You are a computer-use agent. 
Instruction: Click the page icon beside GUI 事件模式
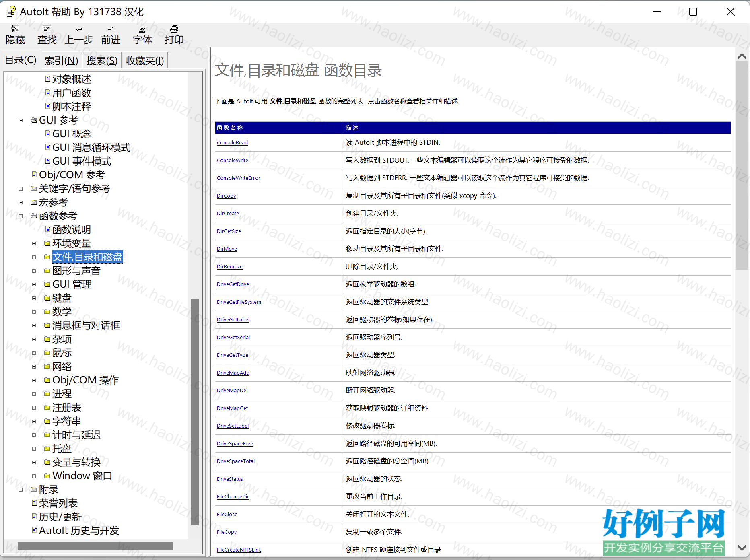(x=48, y=161)
